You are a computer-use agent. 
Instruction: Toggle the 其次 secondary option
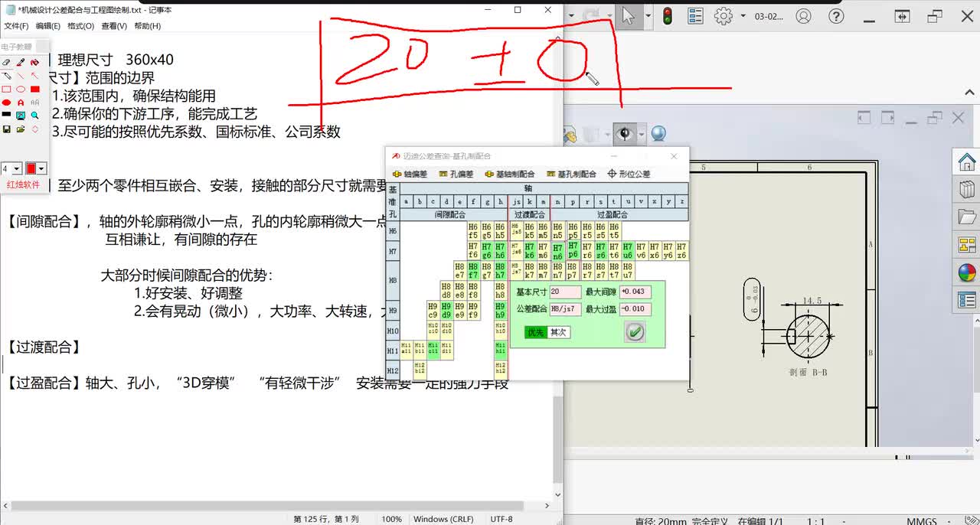coord(559,332)
